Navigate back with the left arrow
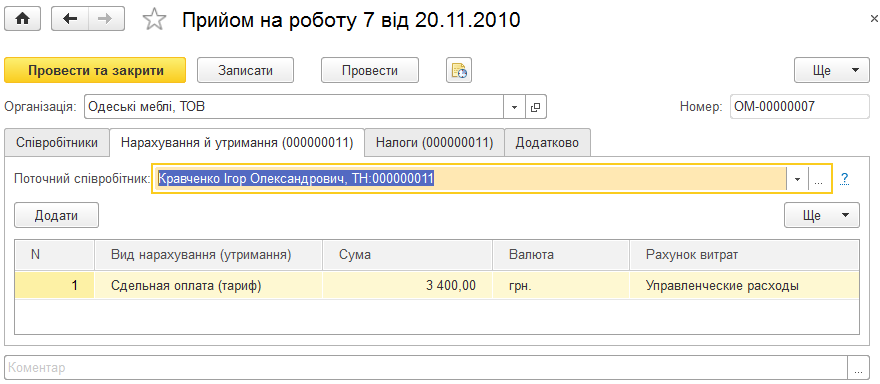The image size is (880, 384). pyautogui.click(x=70, y=19)
